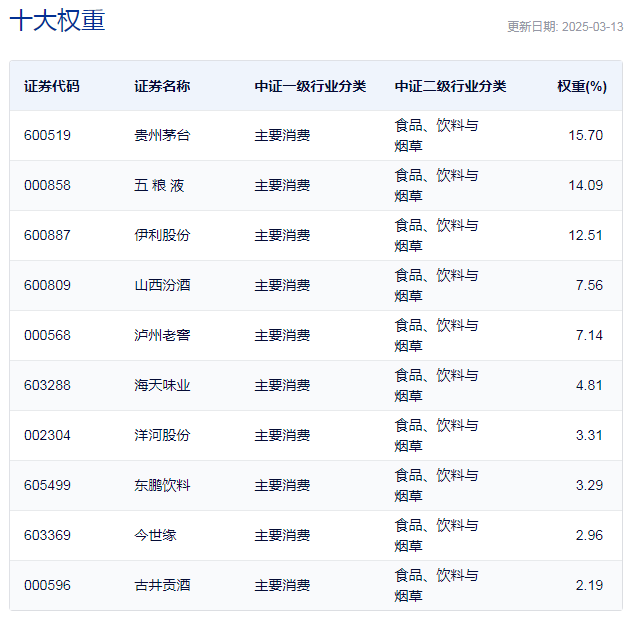Click 食品、饮料与烟草 in 贵州茅台 row
Screen dimensions: 631x620
point(436,135)
